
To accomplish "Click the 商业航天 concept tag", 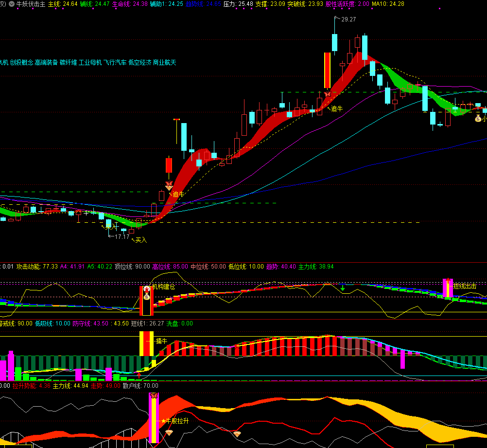I will (x=164, y=62).
